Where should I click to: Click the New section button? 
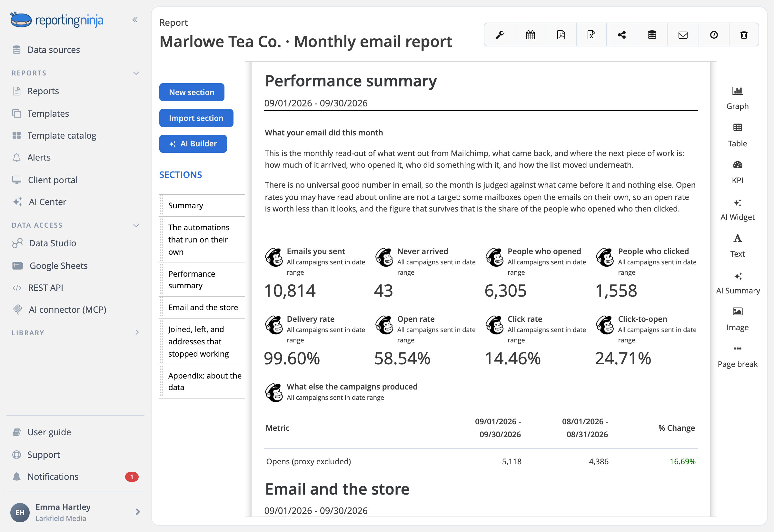click(192, 92)
